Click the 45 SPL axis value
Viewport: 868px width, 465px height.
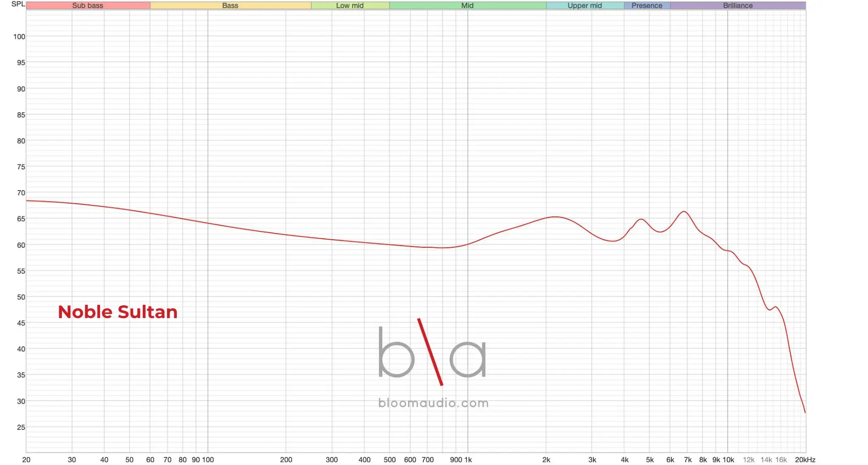pos(21,323)
